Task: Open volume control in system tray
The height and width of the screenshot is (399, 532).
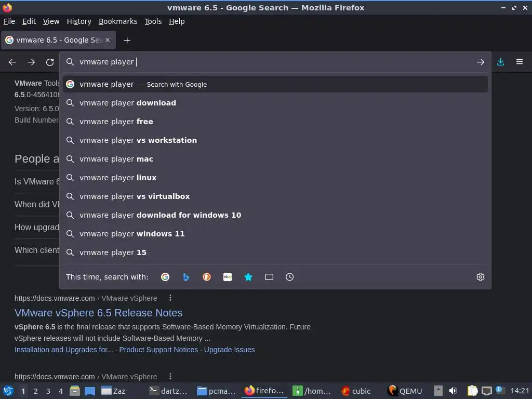Action: [x=453, y=391]
